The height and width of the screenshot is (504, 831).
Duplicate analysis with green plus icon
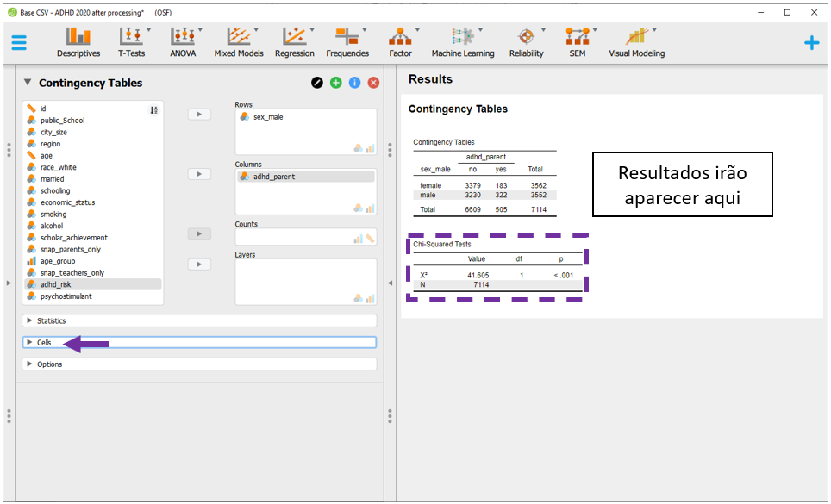[335, 83]
